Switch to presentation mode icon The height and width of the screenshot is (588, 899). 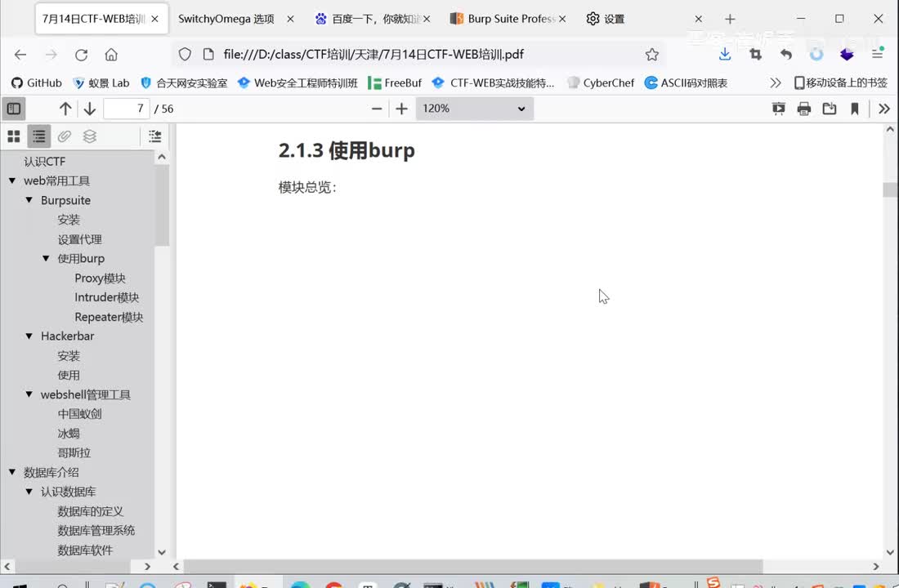pos(778,109)
